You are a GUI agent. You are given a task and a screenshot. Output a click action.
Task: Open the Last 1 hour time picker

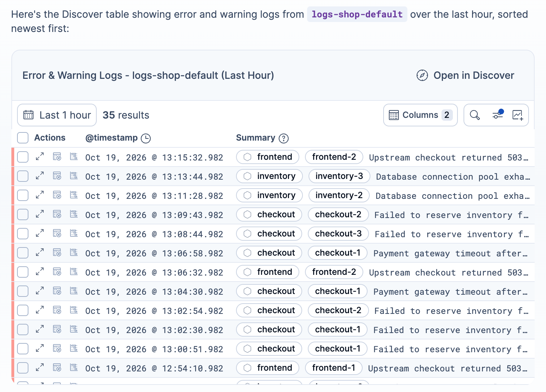pos(57,115)
